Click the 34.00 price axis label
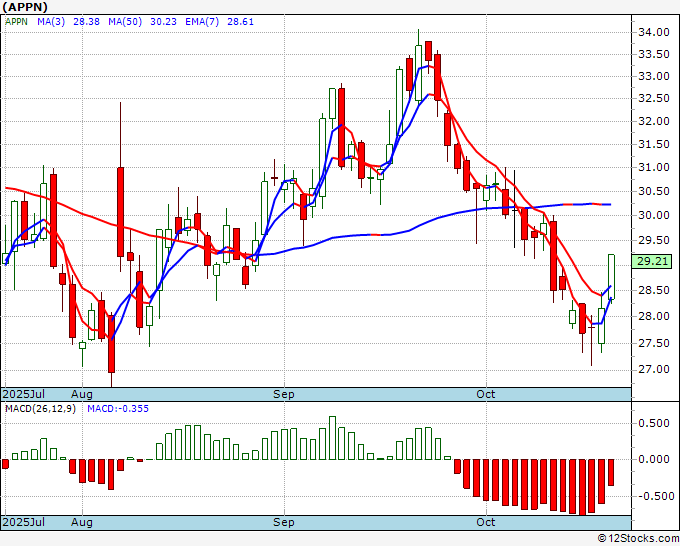Image resolution: width=680 pixels, height=546 pixels. pyautogui.click(x=654, y=32)
